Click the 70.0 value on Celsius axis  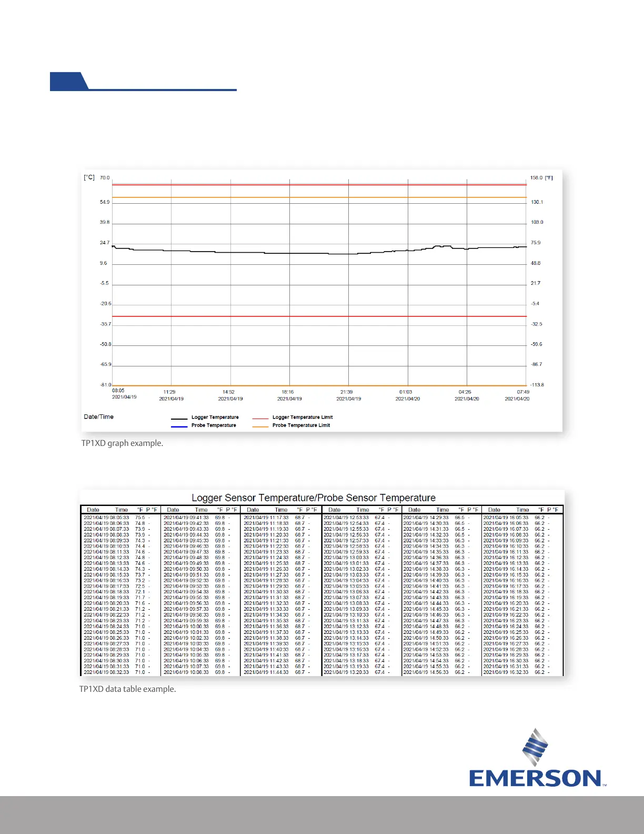[105, 178]
